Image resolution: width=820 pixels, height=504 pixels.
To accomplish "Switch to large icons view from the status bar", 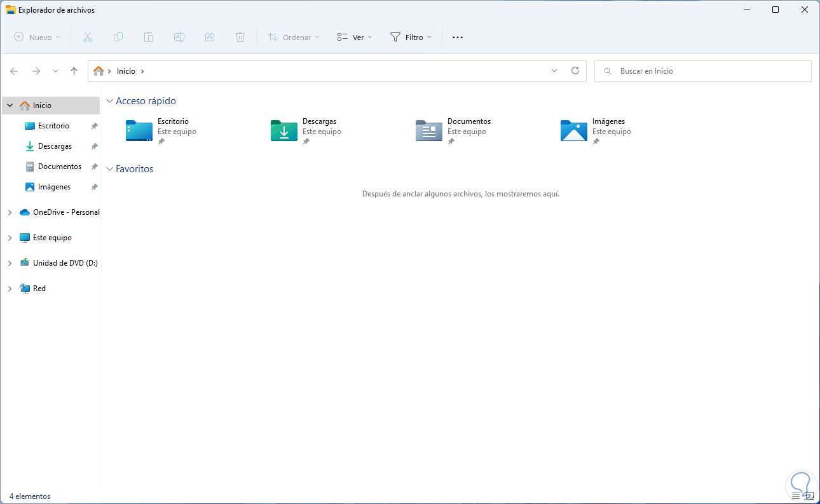I will coord(809,496).
